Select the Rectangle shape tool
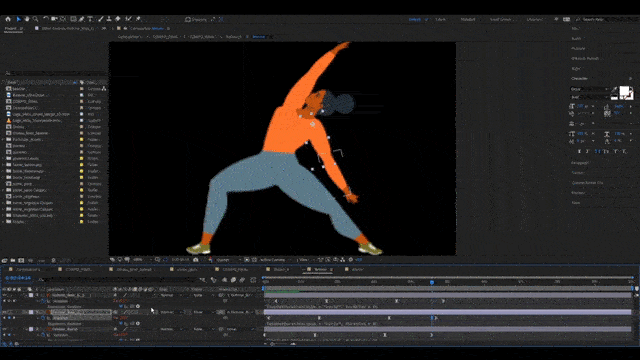The height and width of the screenshot is (360, 640). (73, 19)
